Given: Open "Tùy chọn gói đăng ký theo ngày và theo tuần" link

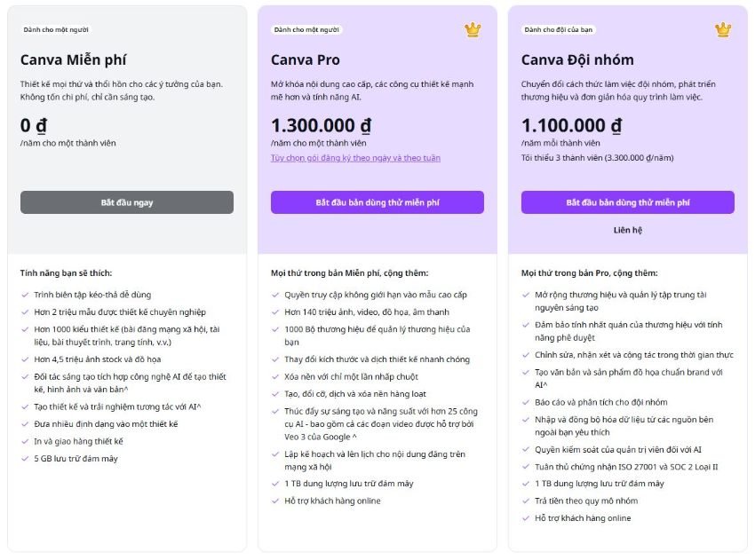Looking at the screenshot, I should pos(355,158).
